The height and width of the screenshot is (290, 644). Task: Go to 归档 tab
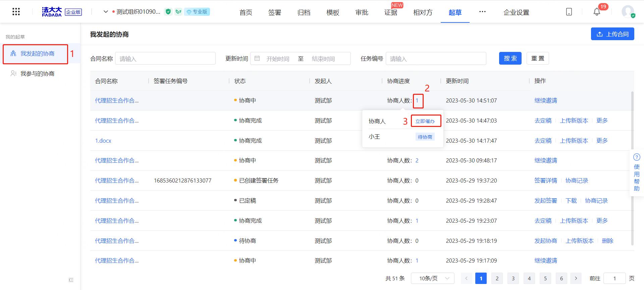(304, 12)
